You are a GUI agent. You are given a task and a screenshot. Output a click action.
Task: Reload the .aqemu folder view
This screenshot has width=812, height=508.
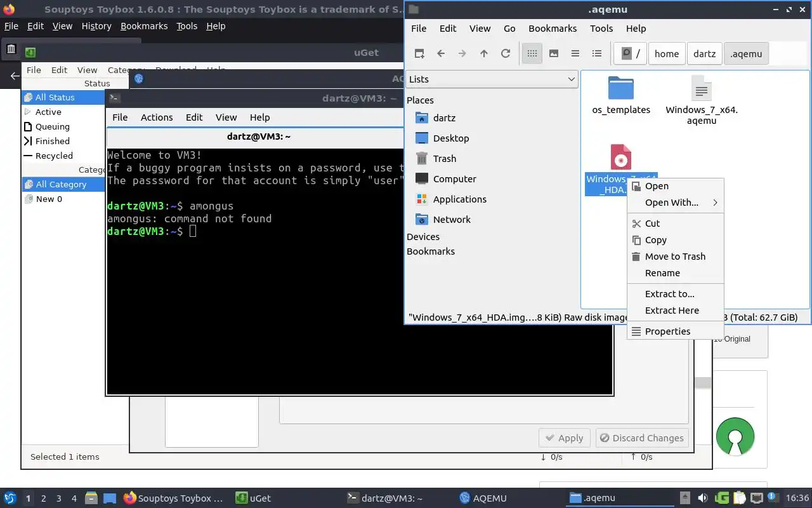pyautogui.click(x=506, y=53)
